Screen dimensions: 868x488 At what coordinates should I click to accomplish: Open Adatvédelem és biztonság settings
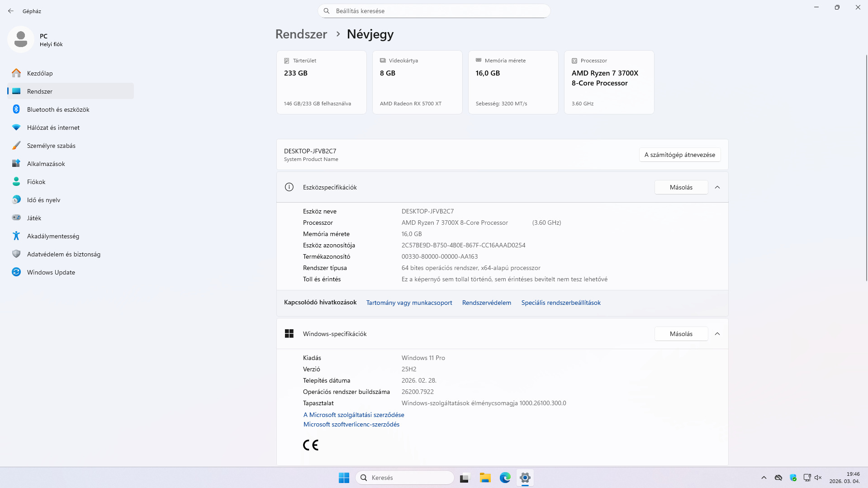click(x=71, y=254)
